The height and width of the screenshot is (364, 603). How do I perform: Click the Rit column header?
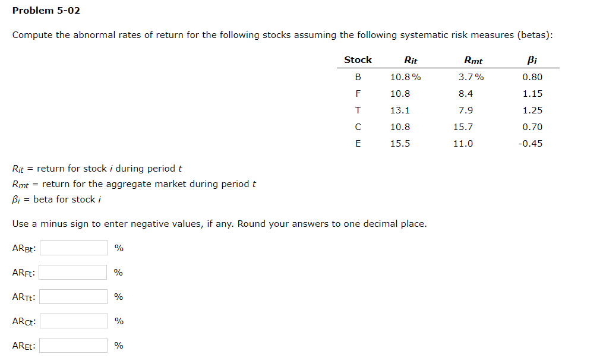click(x=410, y=59)
